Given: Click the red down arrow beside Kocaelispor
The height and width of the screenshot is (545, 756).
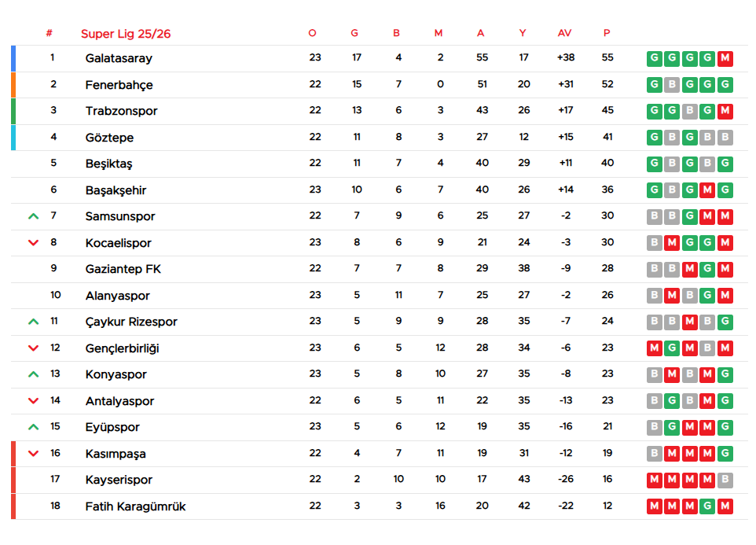Looking at the screenshot, I should click(33, 243).
